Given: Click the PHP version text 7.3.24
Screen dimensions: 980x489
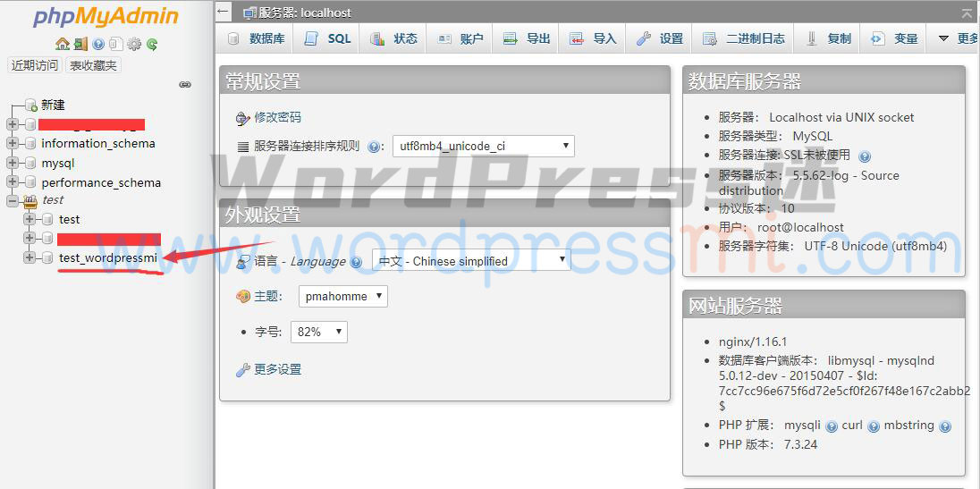Looking at the screenshot, I should click(x=798, y=444).
